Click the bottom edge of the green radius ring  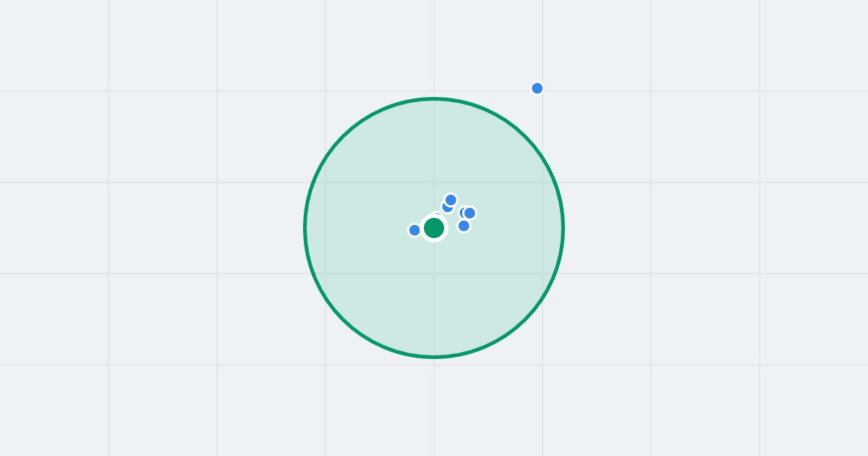pos(434,357)
